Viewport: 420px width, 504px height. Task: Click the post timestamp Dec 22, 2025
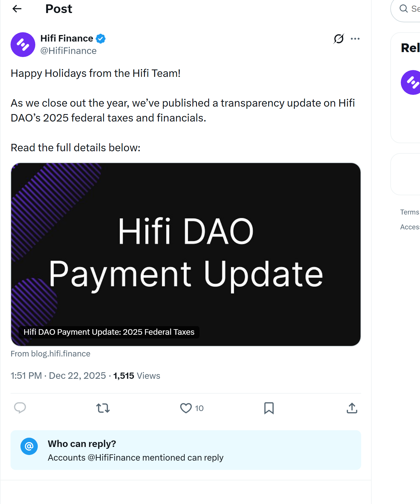(77, 375)
